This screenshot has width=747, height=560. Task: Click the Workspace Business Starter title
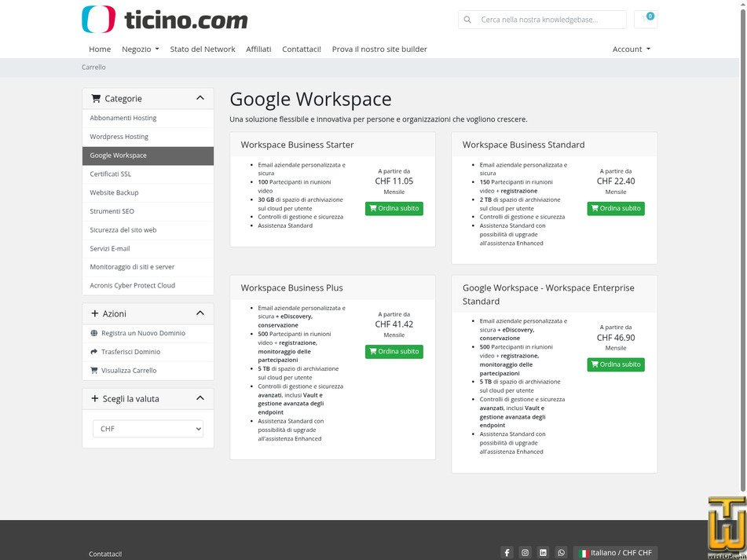(297, 145)
